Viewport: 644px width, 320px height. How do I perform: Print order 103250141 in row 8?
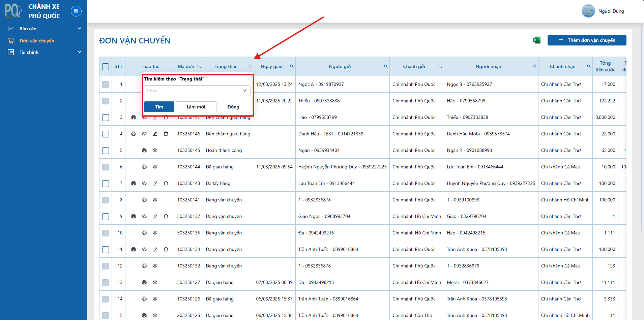[144, 200]
